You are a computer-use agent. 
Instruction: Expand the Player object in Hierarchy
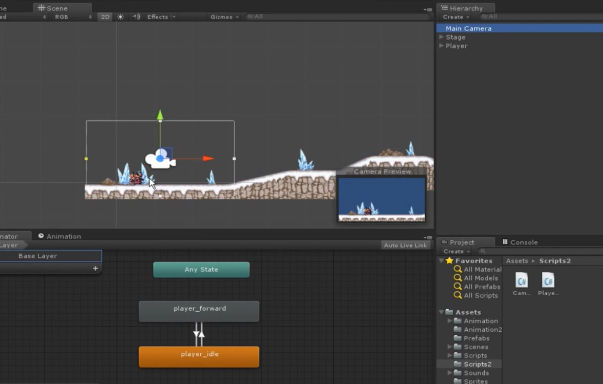click(x=441, y=46)
